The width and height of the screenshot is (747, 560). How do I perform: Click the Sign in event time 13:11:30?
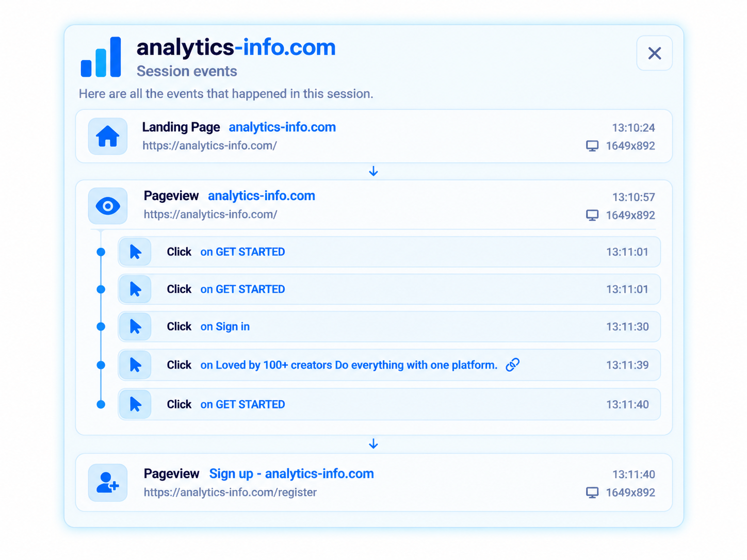tap(627, 326)
